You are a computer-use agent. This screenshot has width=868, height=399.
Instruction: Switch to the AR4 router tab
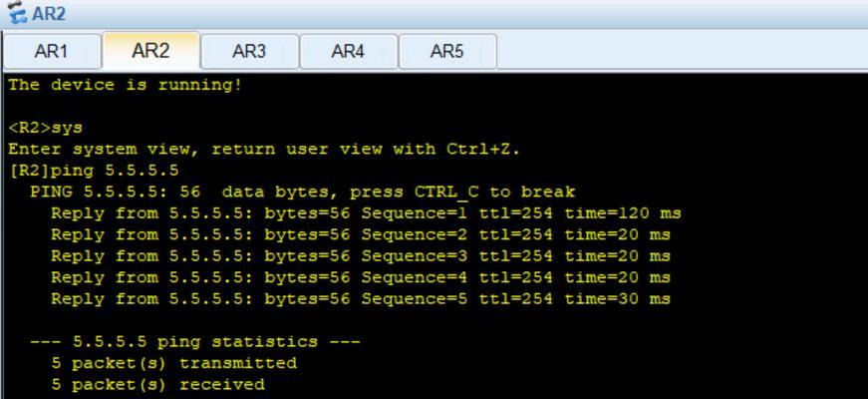348,52
